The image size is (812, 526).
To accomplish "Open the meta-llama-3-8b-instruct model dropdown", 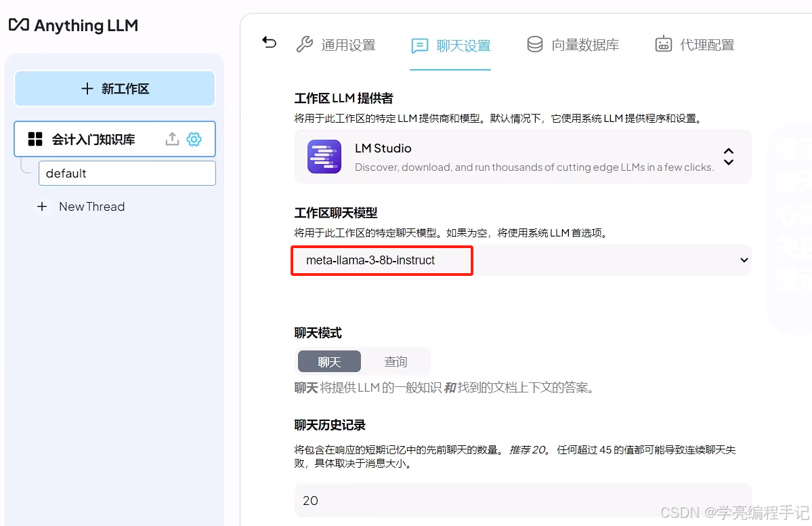I will tap(523, 260).
